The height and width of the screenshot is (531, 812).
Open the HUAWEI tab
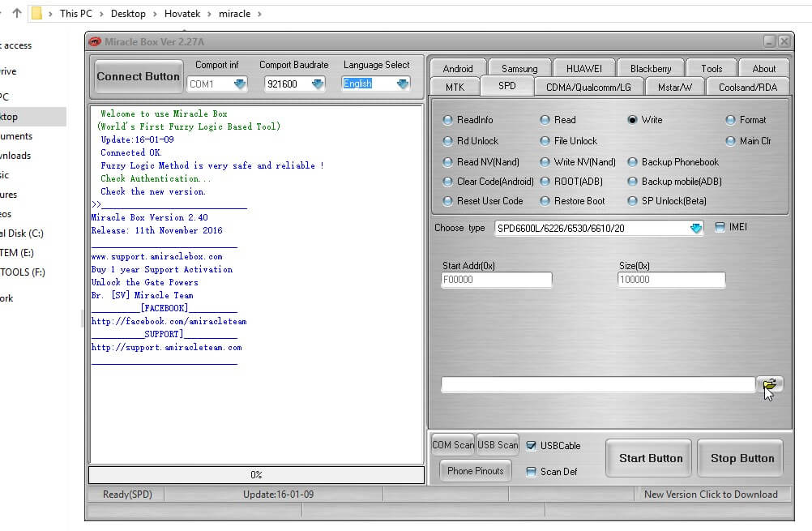[583, 67]
